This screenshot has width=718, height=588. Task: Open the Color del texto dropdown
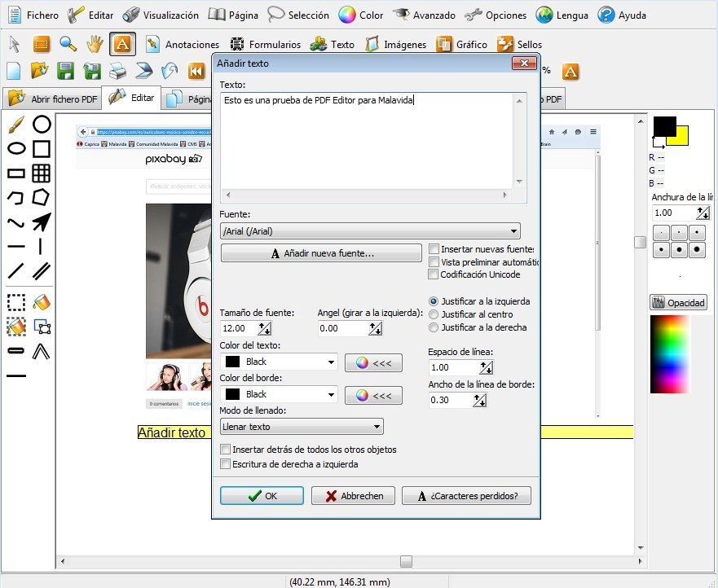(x=280, y=362)
